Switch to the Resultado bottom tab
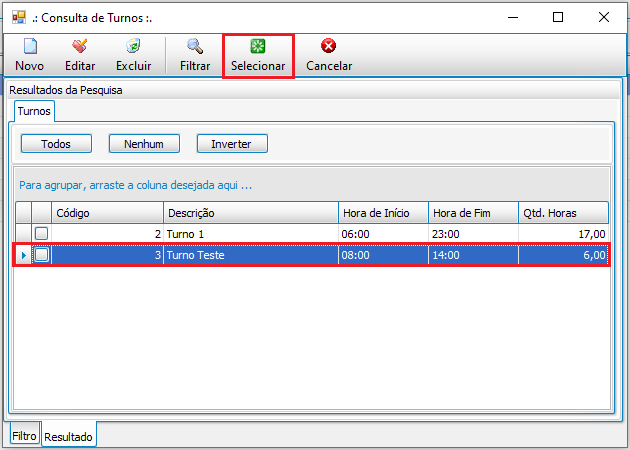 tap(68, 436)
